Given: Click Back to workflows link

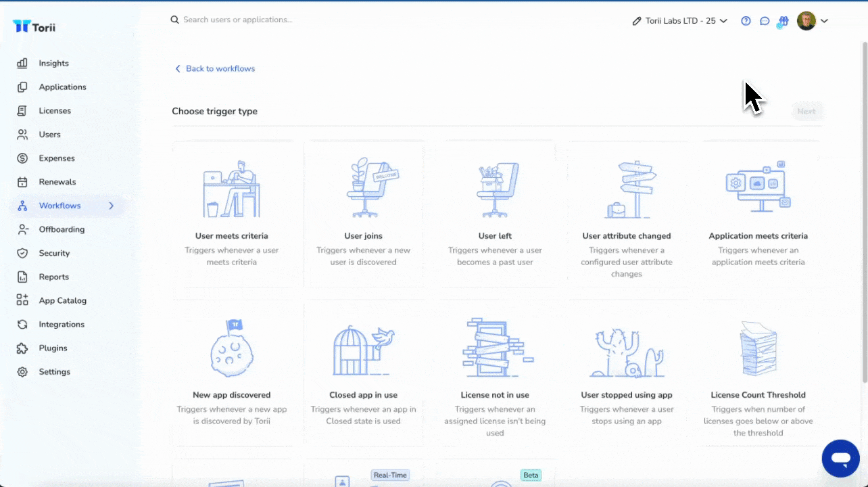Looking at the screenshot, I should pyautogui.click(x=215, y=68).
